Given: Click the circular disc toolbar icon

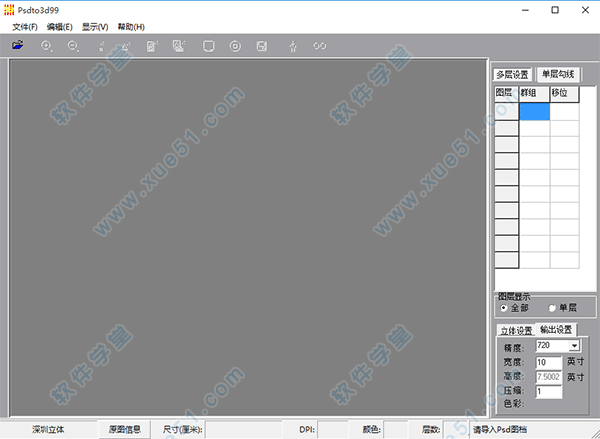Looking at the screenshot, I should pos(235,46).
